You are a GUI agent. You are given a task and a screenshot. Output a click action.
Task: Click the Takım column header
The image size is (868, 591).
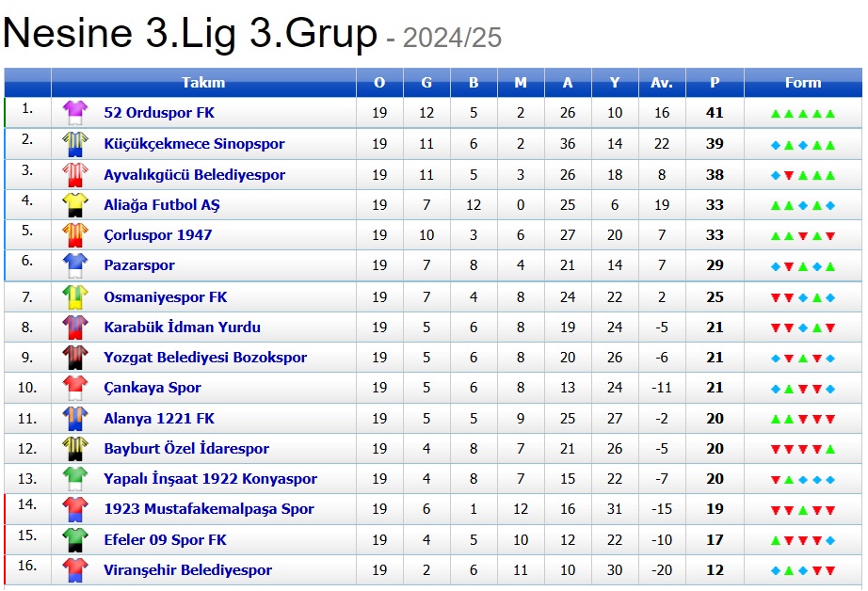(203, 83)
